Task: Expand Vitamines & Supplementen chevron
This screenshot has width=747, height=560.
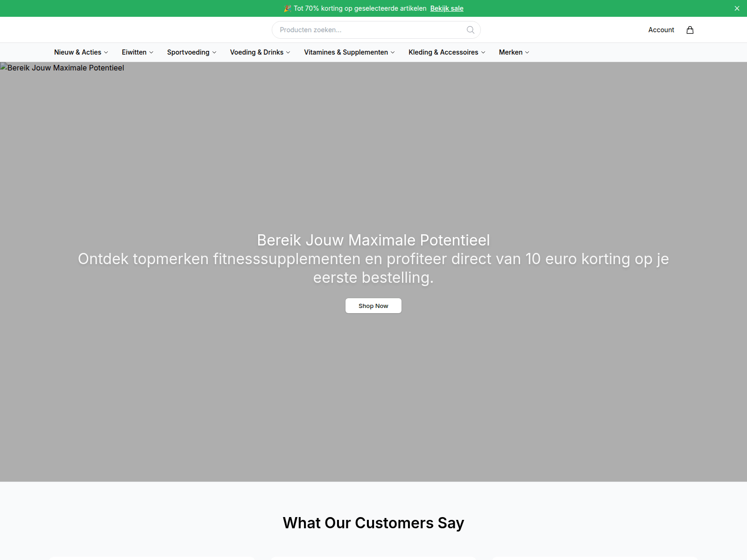Action: point(393,52)
